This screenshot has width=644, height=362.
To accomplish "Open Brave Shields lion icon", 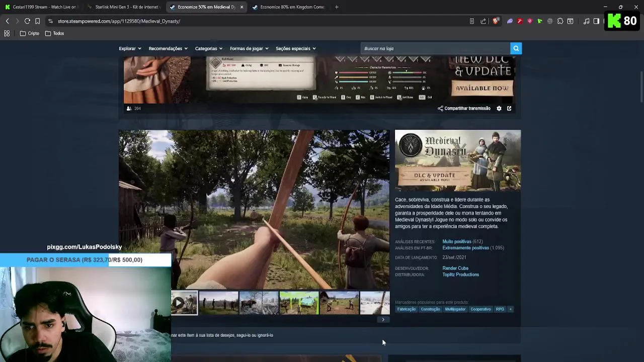I will click(496, 21).
